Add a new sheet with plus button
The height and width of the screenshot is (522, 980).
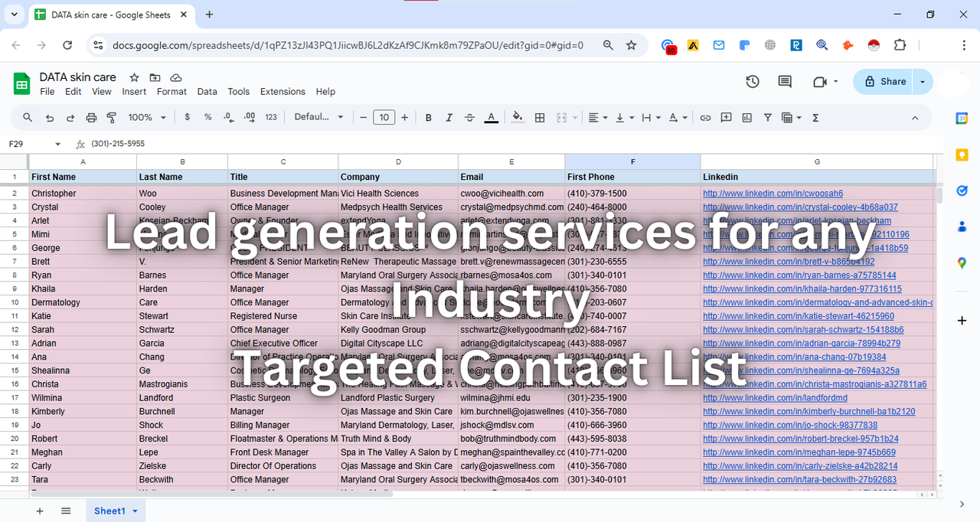40,511
